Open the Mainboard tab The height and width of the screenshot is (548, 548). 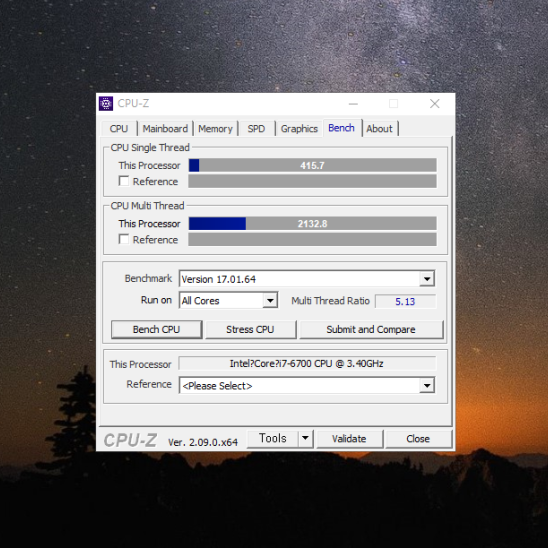(x=165, y=129)
